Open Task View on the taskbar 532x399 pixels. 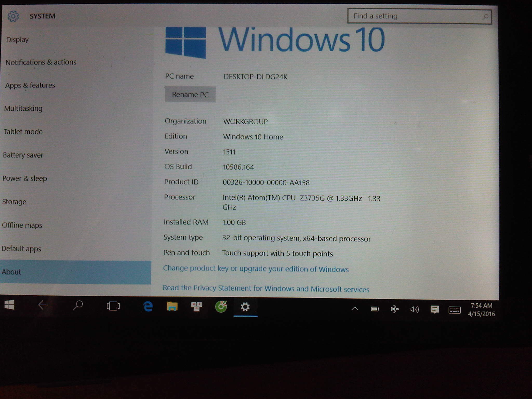[113, 306]
